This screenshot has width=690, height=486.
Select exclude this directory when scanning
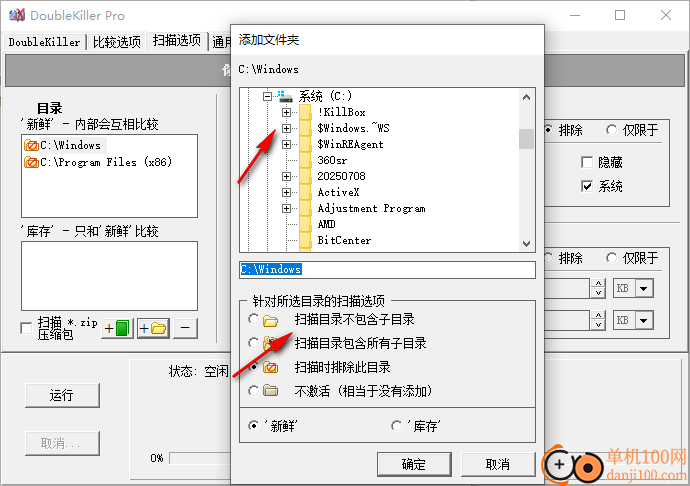coord(254,367)
